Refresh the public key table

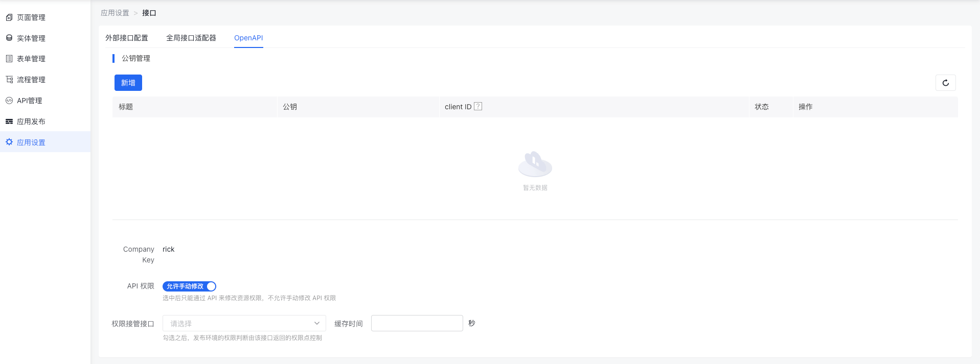pos(945,83)
